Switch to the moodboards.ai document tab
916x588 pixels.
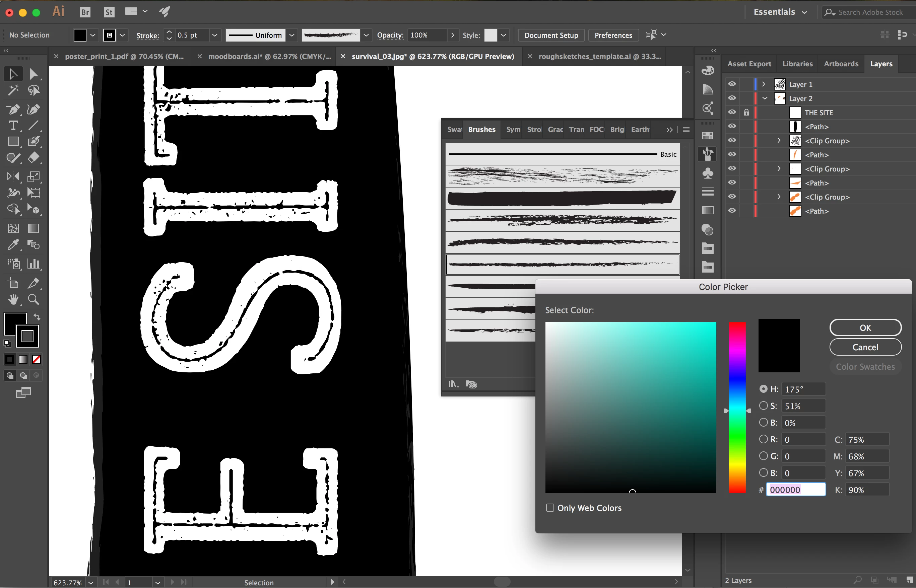tap(269, 57)
